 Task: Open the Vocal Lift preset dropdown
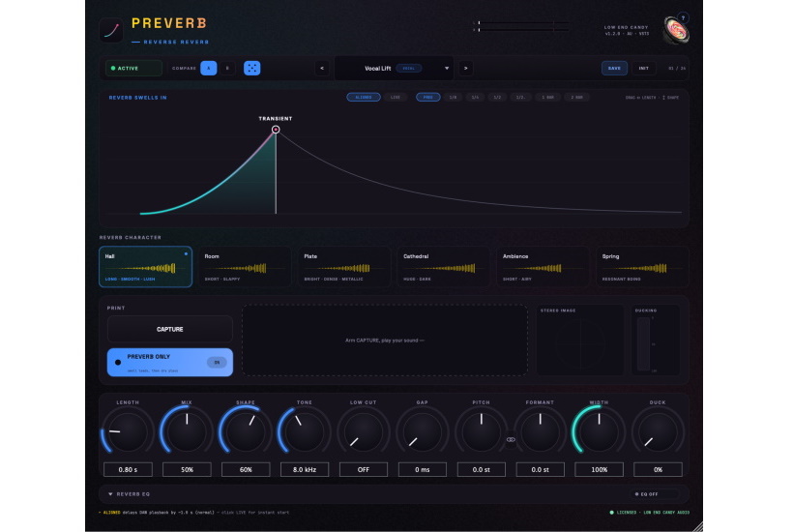click(x=395, y=68)
